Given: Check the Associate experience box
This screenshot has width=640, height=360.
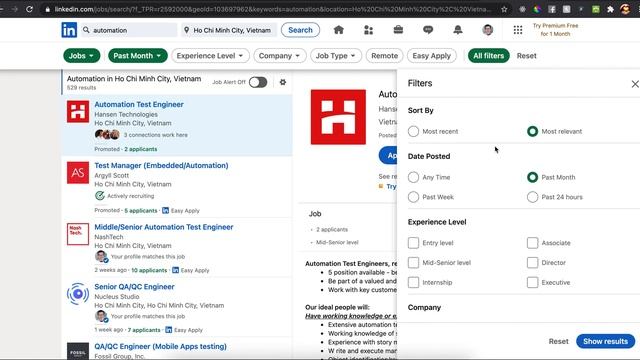Looking at the screenshot, I should pos(532,243).
